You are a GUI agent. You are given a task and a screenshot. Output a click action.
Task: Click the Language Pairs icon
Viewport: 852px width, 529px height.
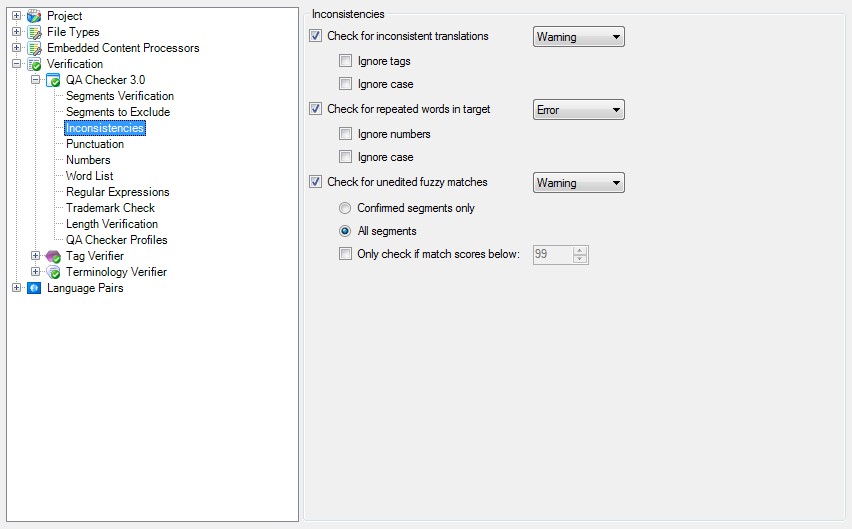34,288
